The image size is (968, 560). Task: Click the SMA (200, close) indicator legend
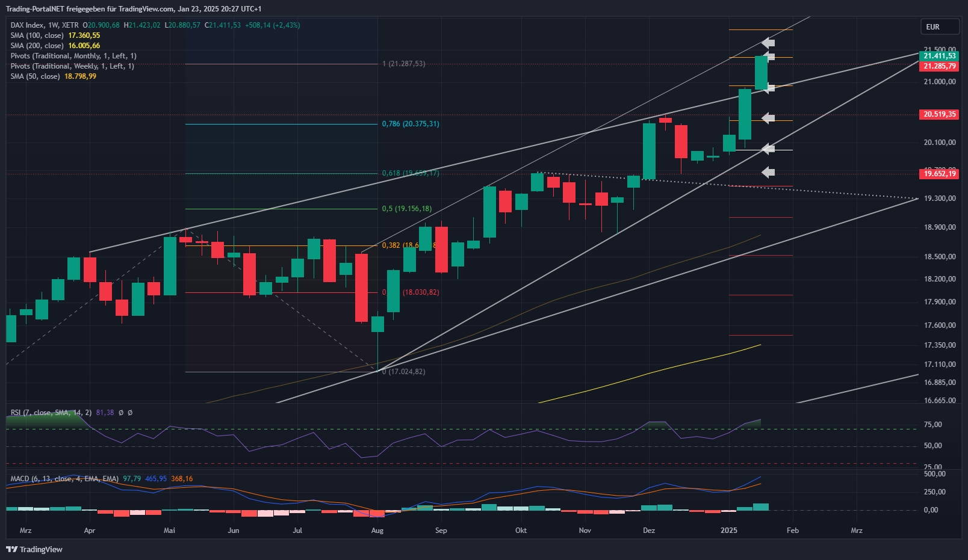click(x=55, y=46)
